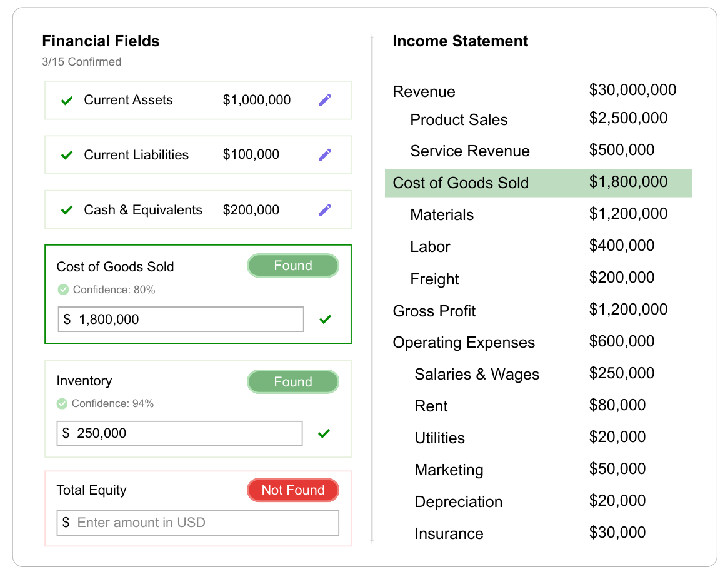Edit the Current Assets value with pencil icon
Screen dimensions: 728x574
click(x=325, y=100)
